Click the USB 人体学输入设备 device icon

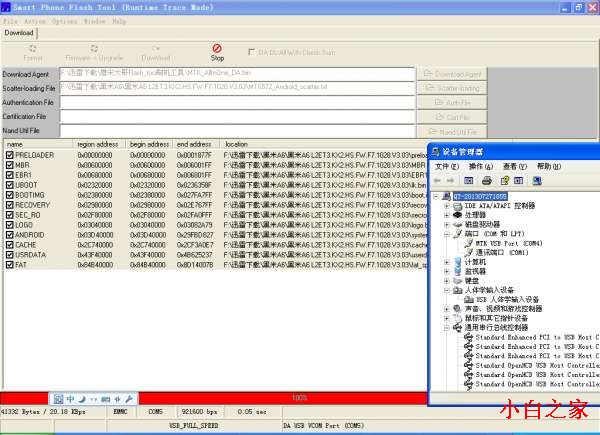[x=469, y=299]
